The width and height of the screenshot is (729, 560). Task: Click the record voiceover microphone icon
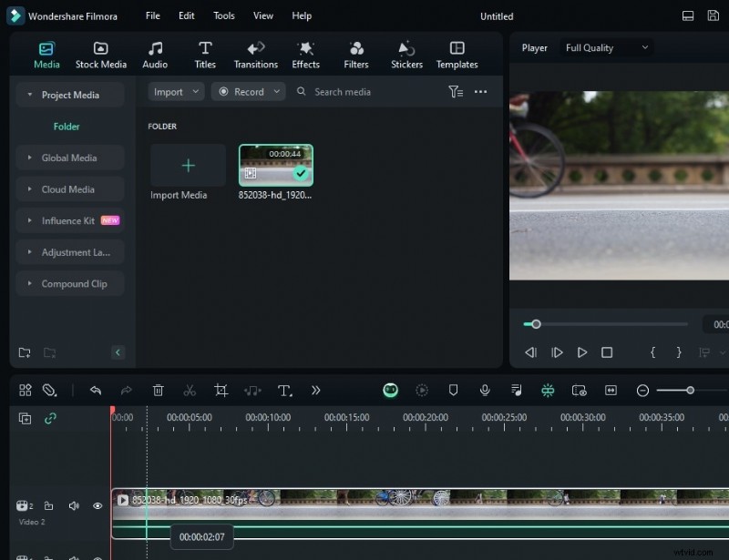(485, 390)
